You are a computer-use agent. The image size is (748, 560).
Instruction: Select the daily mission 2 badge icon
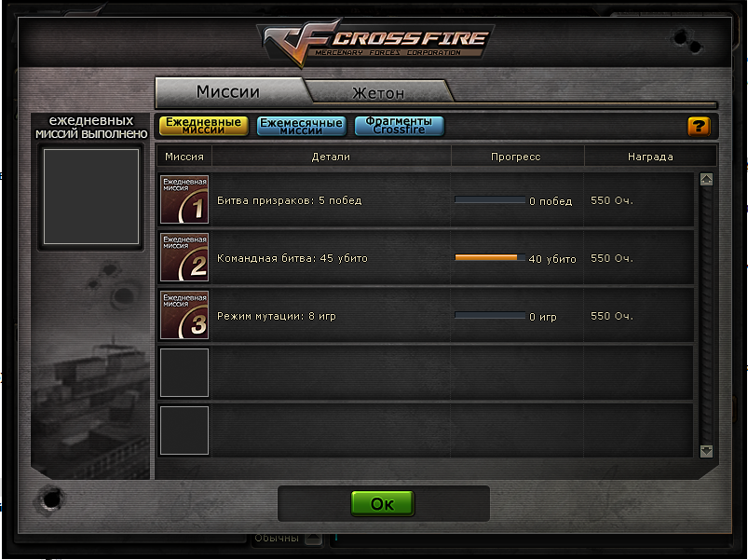tap(184, 257)
